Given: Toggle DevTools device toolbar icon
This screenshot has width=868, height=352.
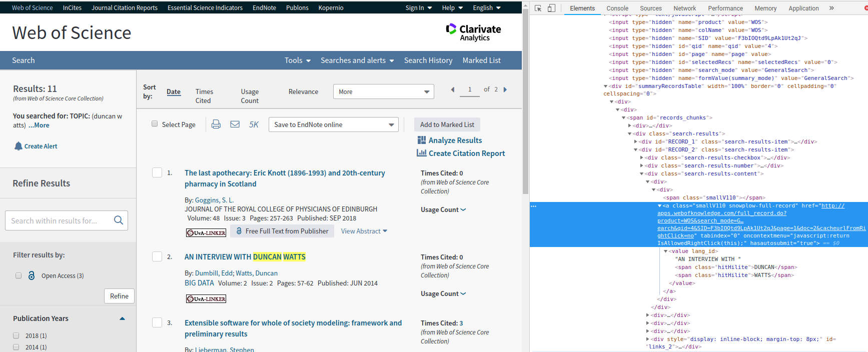Looking at the screenshot, I should 551,8.
